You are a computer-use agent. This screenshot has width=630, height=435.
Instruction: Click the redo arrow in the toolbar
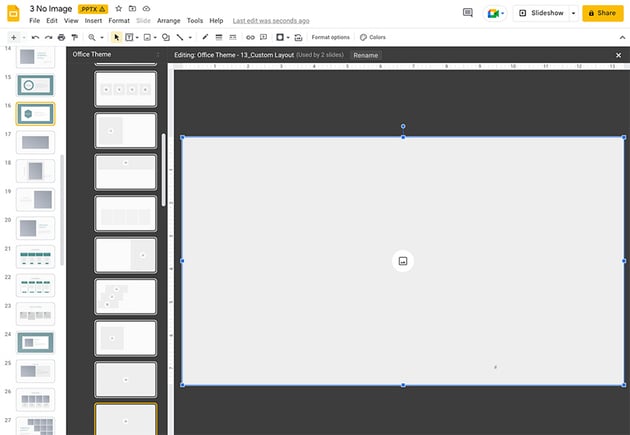pos(47,37)
